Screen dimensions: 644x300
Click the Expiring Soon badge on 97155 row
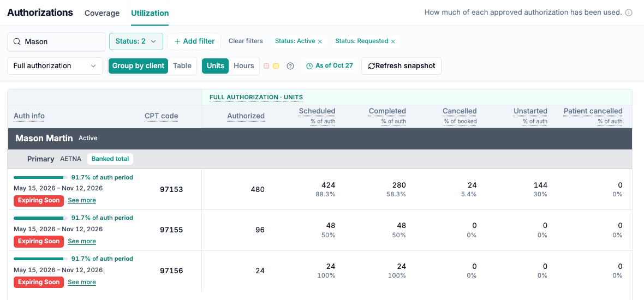tap(39, 241)
